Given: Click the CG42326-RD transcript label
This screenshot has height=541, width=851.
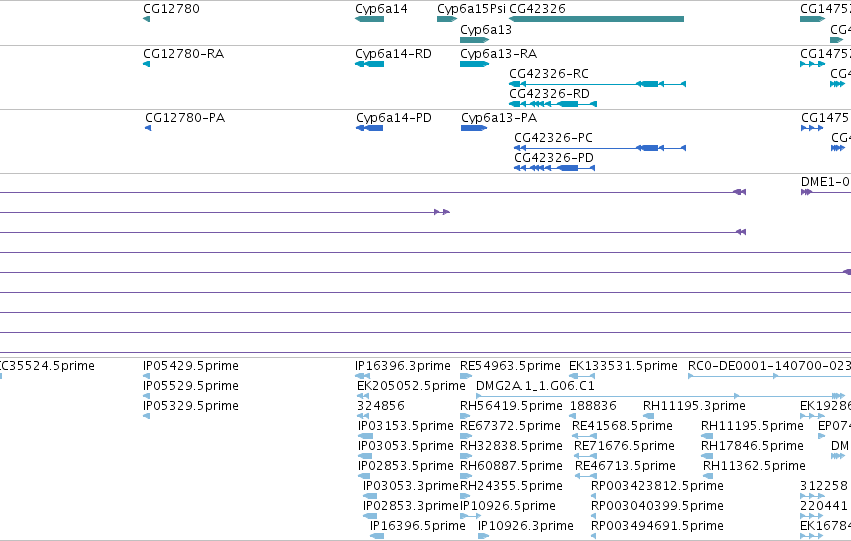Looking at the screenshot, I should pyautogui.click(x=549, y=94).
